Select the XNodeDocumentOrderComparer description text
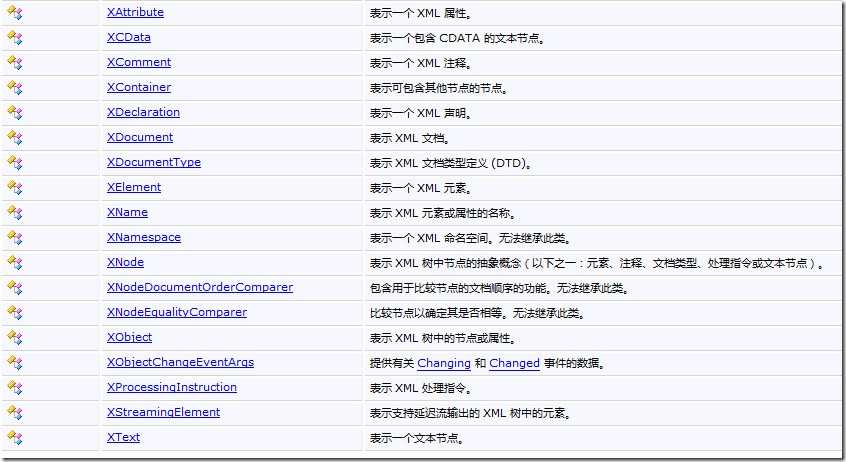This screenshot has width=846, height=462. 500,288
